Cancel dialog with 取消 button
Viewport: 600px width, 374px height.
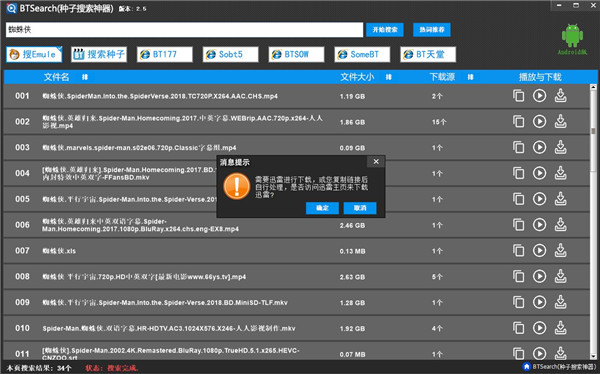(360, 208)
